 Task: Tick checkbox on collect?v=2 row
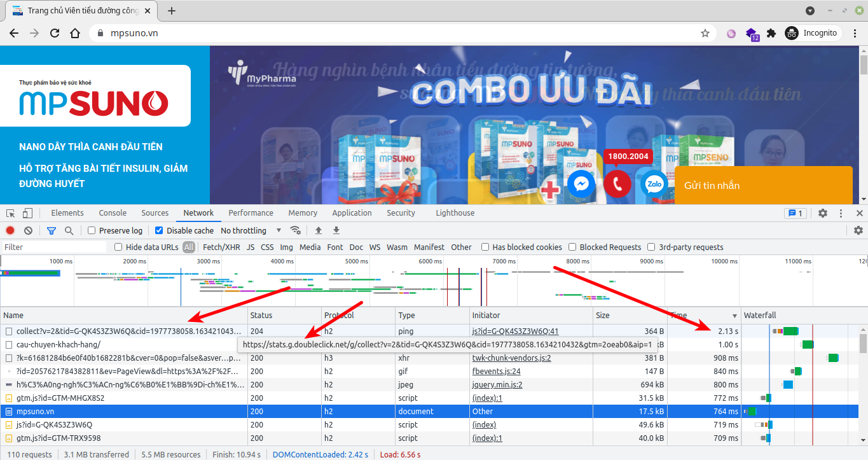[x=9, y=331]
